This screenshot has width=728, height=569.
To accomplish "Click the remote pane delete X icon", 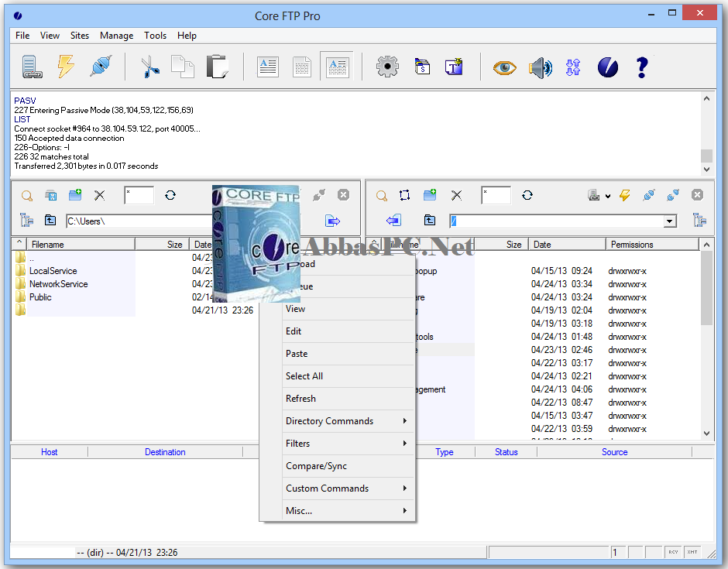I will click(456, 195).
